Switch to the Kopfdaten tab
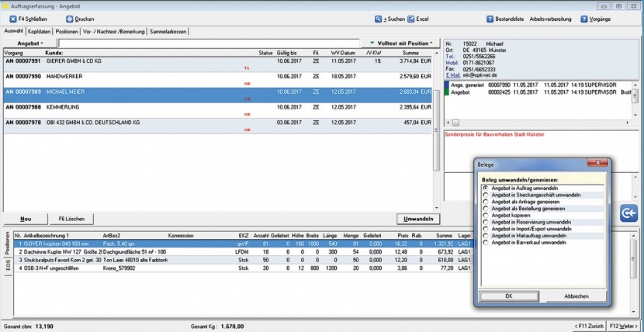Screen dimensions: 644x332 pos(40,31)
